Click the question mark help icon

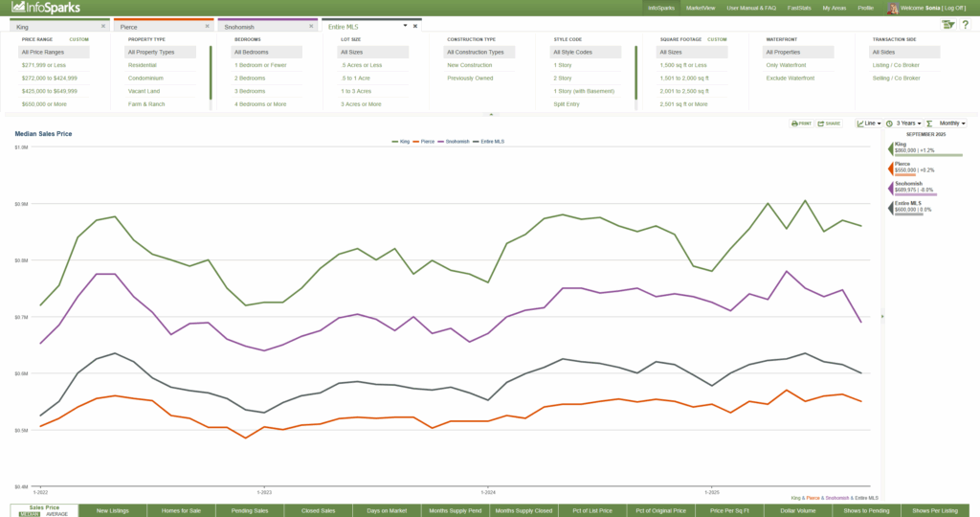pyautogui.click(x=965, y=25)
